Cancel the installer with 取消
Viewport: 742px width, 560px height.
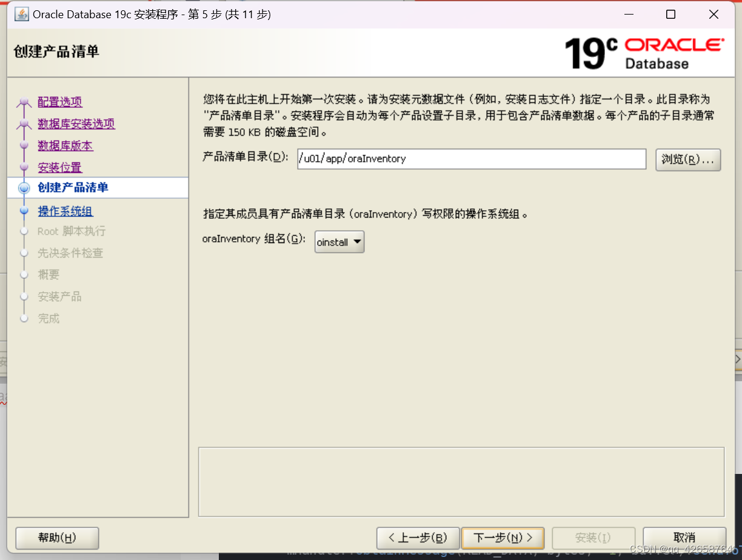[x=684, y=538]
